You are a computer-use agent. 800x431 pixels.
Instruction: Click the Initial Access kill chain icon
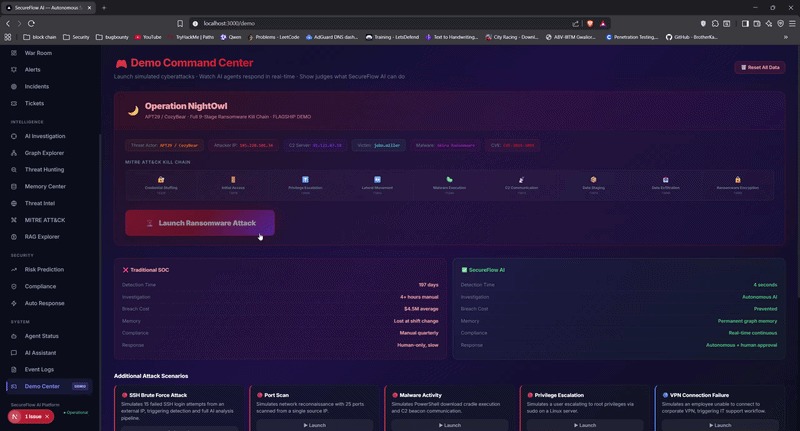tap(233, 180)
